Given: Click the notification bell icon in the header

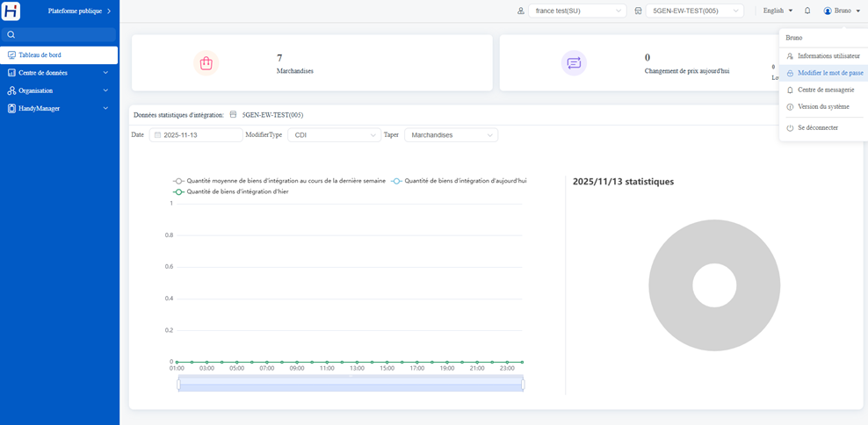Looking at the screenshot, I should pyautogui.click(x=807, y=11).
